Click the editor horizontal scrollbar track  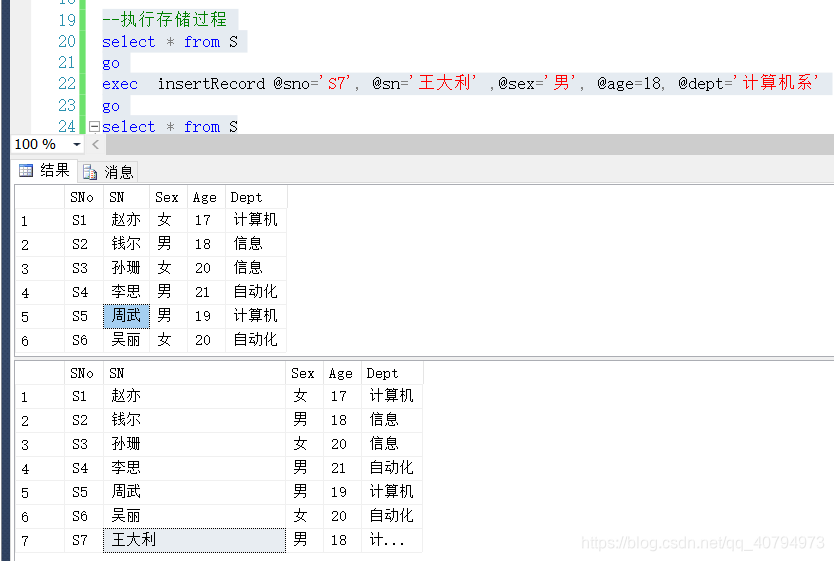click(470, 144)
